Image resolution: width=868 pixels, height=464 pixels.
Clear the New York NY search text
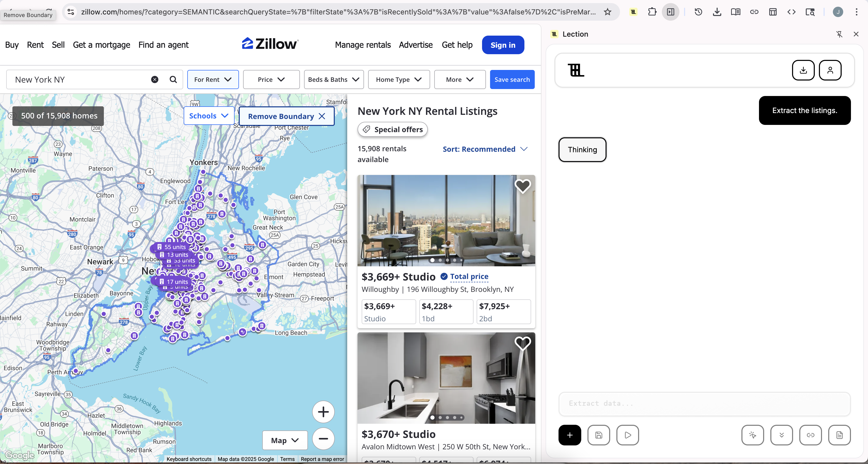155,79
